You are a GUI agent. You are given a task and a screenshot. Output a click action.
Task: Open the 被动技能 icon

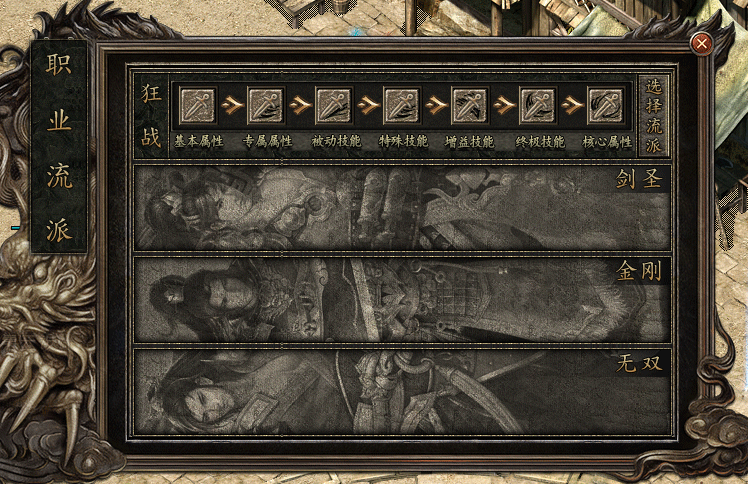[334, 105]
